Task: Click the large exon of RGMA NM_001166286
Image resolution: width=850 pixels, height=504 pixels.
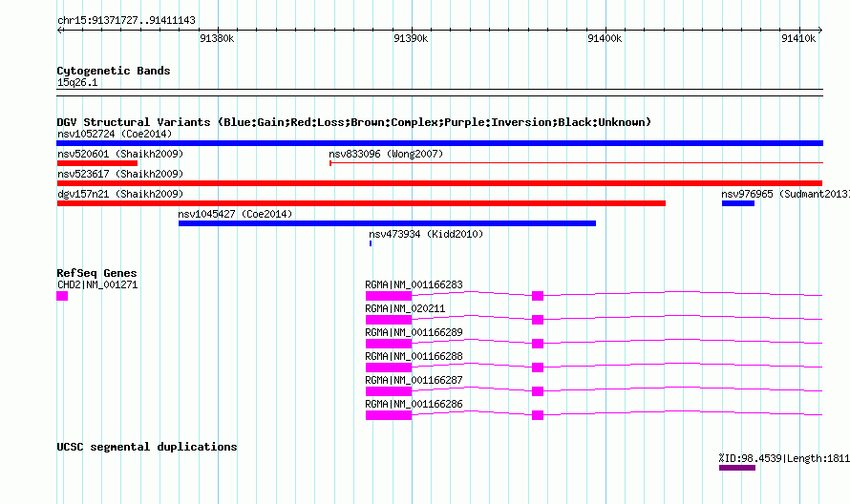Action: tap(389, 415)
